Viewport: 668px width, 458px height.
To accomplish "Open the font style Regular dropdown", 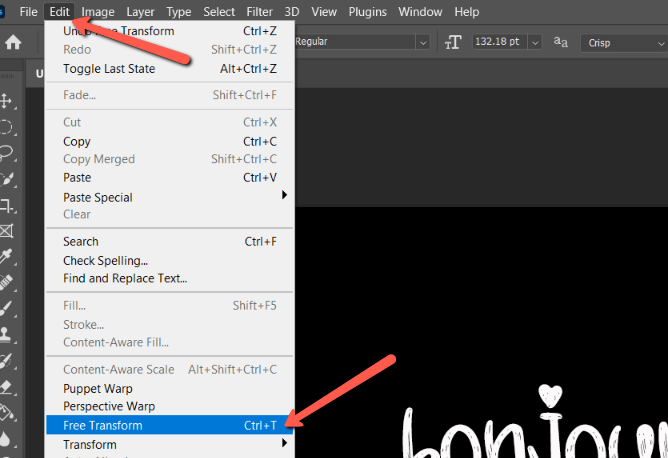I will click(x=361, y=42).
